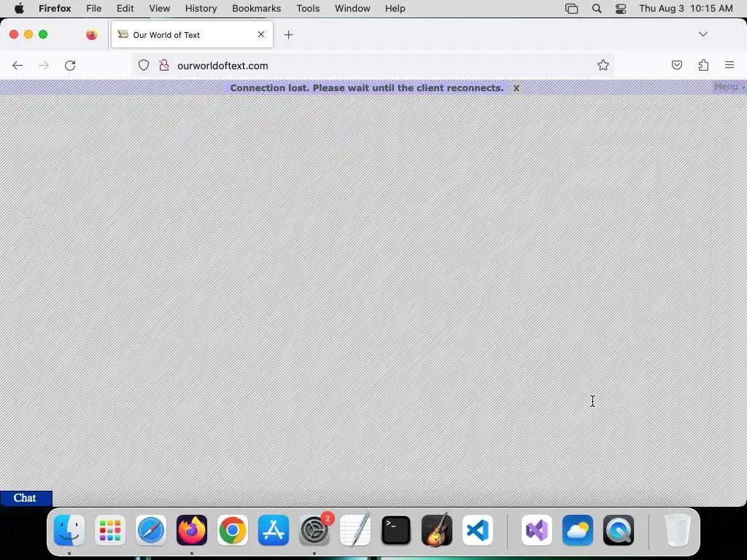Open the Trash in the Dock

click(678, 530)
